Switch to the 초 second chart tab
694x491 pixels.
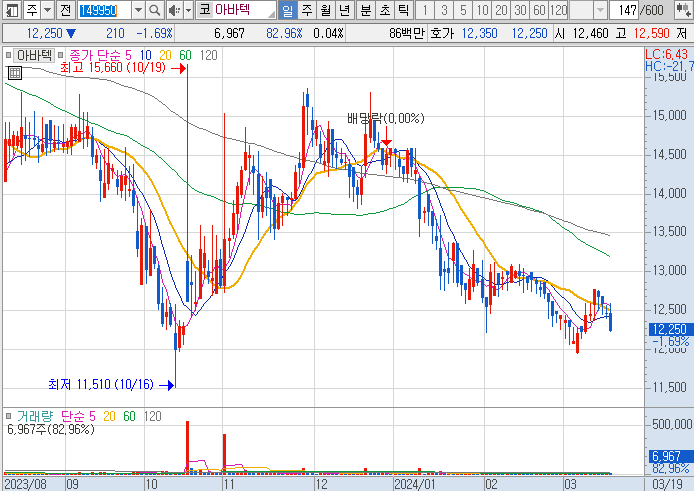click(x=385, y=10)
